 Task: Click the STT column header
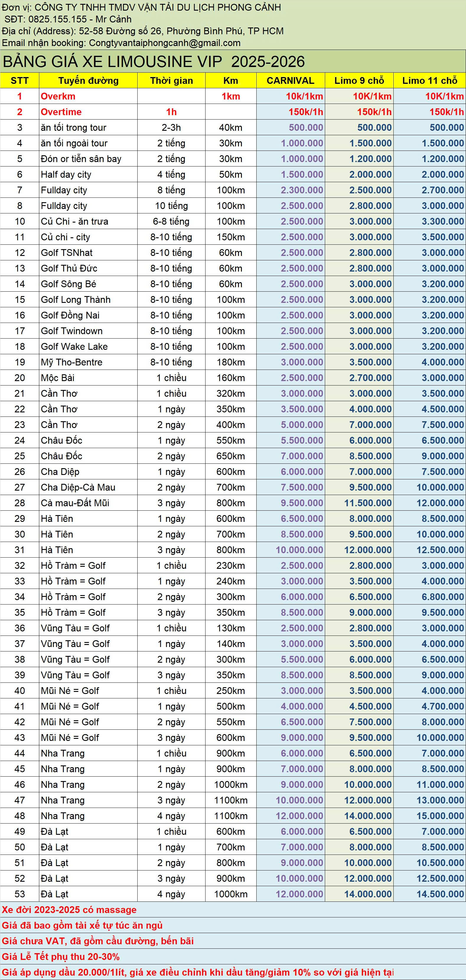coord(19,81)
